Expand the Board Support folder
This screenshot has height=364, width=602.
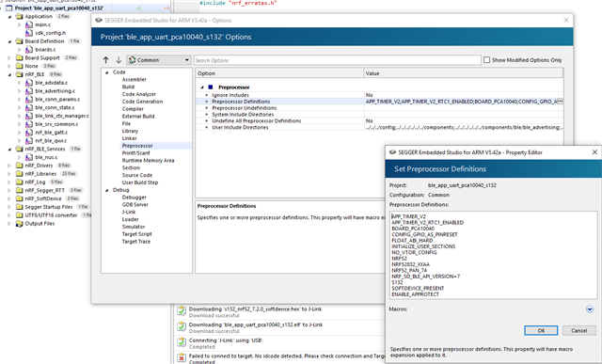[10, 58]
